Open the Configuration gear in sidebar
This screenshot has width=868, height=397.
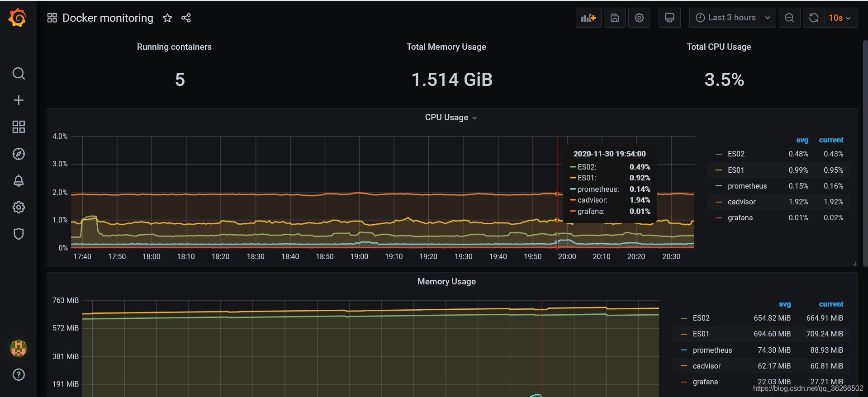[19, 207]
